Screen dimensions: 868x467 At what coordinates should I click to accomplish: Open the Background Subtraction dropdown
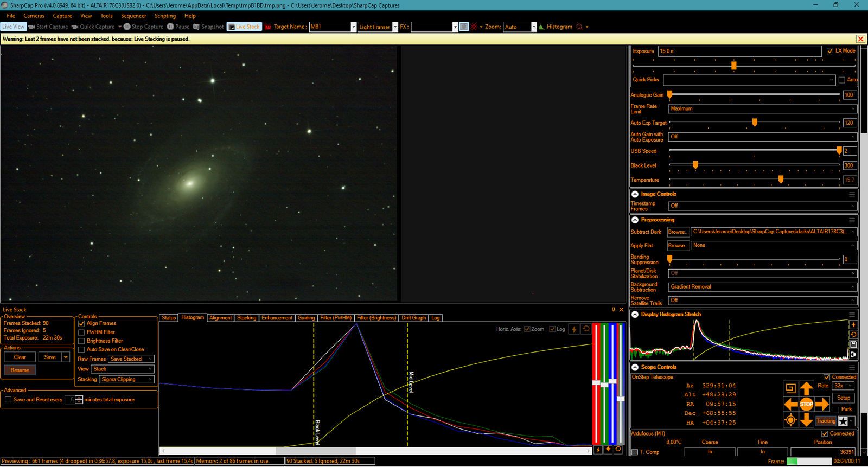(x=762, y=287)
